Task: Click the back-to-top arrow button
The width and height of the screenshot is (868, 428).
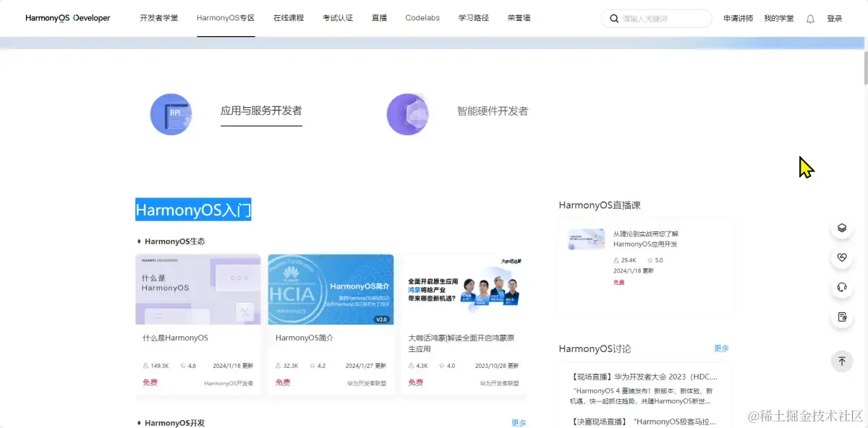Action: click(x=842, y=361)
